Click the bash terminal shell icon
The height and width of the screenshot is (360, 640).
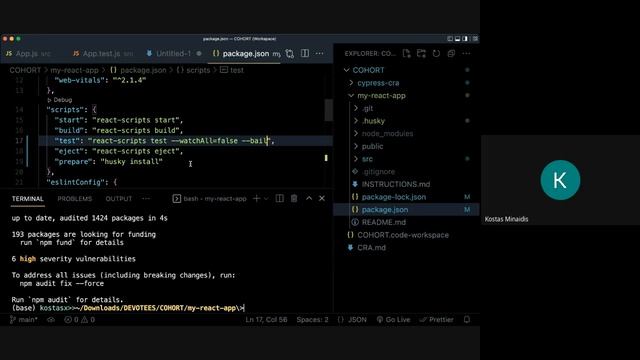click(x=177, y=199)
